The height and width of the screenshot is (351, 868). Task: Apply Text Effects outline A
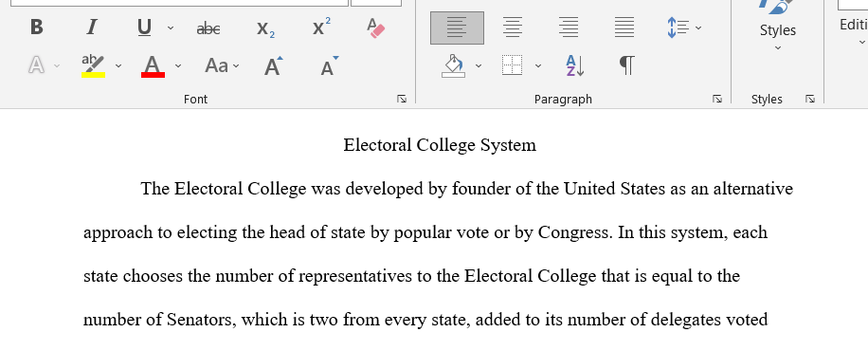click(x=37, y=65)
